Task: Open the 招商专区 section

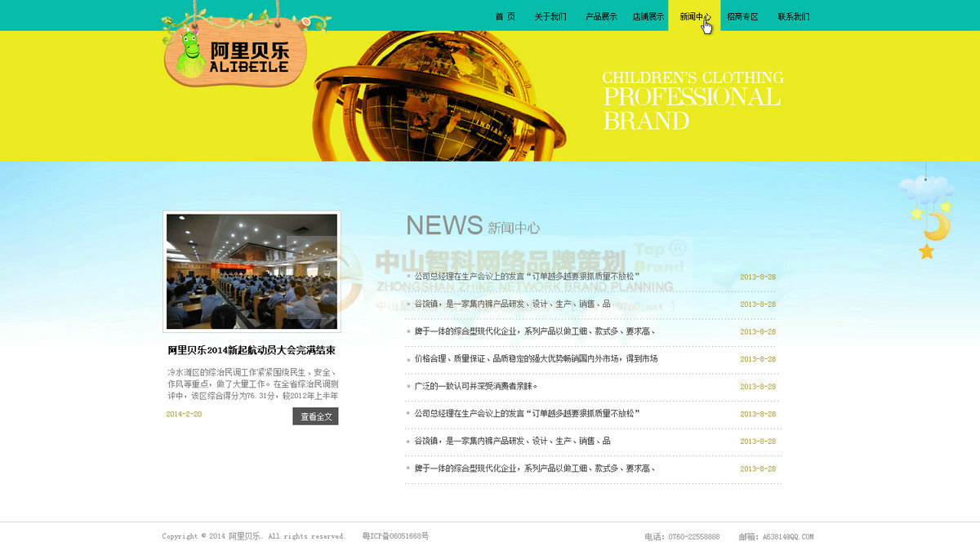Action: [x=742, y=16]
